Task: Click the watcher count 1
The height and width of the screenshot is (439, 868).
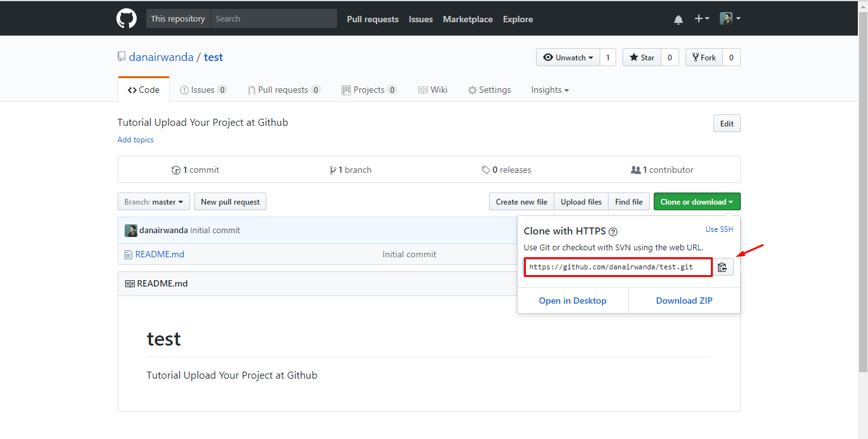Action: click(607, 57)
